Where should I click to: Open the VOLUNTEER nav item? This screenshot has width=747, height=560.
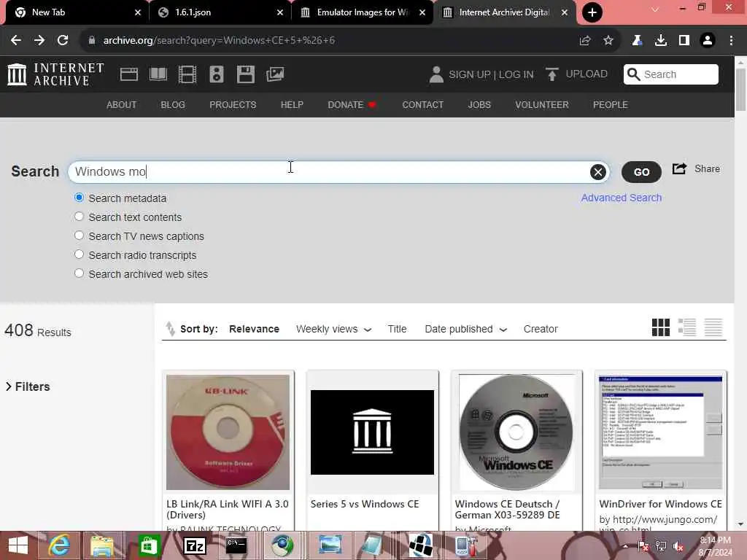click(542, 105)
